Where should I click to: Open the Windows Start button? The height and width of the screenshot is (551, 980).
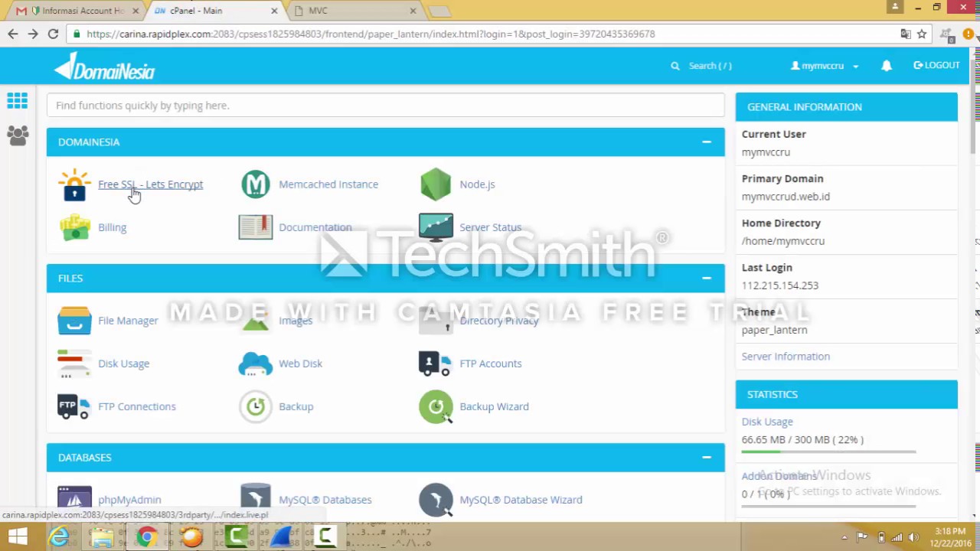pos(17,536)
